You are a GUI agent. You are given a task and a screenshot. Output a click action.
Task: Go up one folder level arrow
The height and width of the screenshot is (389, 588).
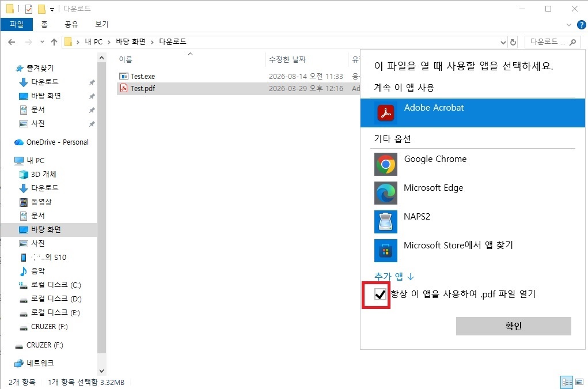click(x=54, y=42)
